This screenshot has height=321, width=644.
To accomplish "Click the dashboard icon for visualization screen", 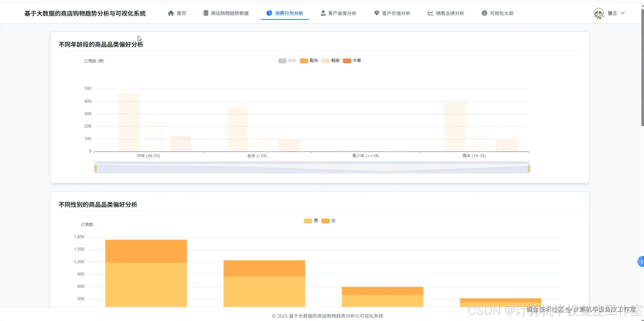I will [x=484, y=13].
